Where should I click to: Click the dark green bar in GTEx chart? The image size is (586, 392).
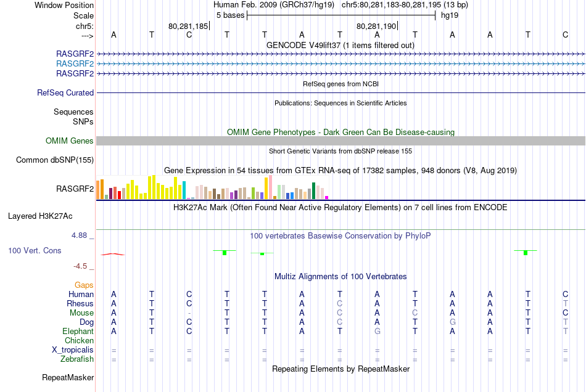[313, 191]
